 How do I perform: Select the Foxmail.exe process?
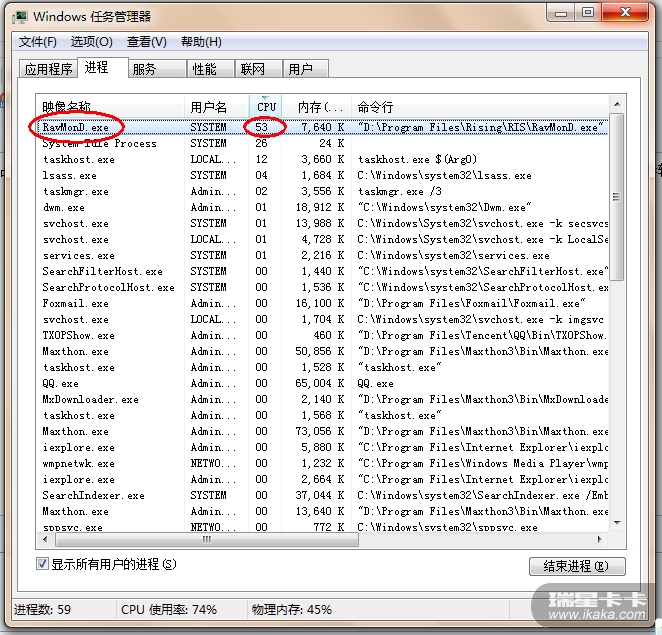coord(323,303)
